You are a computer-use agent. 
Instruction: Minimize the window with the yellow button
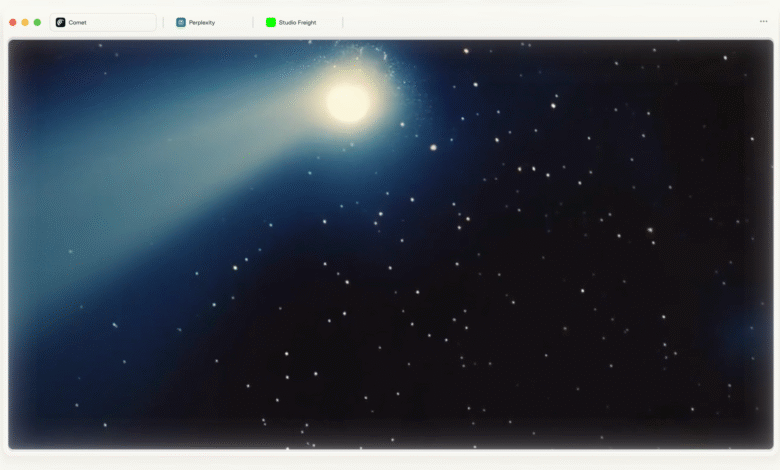25,22
